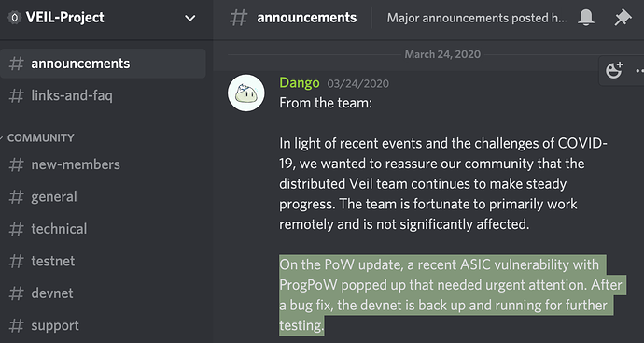Open the message more options dots
The width and height of the screenshot is (644, 343).
point(639,71)
